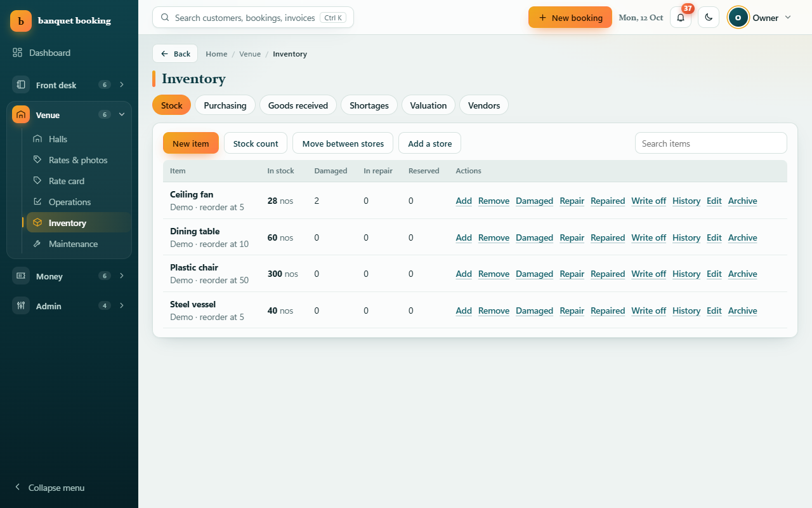Image resolution: width=812 pixels, height=508 pixels.
Task: Click the Stock count button
Action: pos(256,144)
